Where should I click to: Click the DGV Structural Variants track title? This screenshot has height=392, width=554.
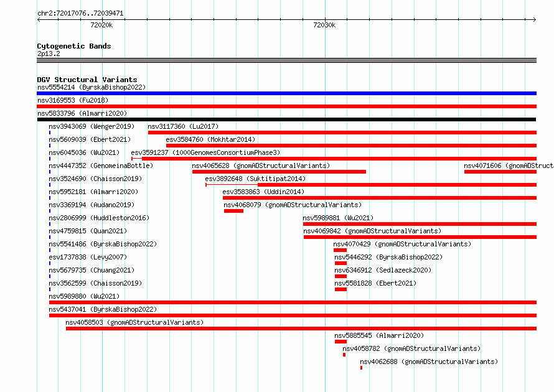(87, 80)
